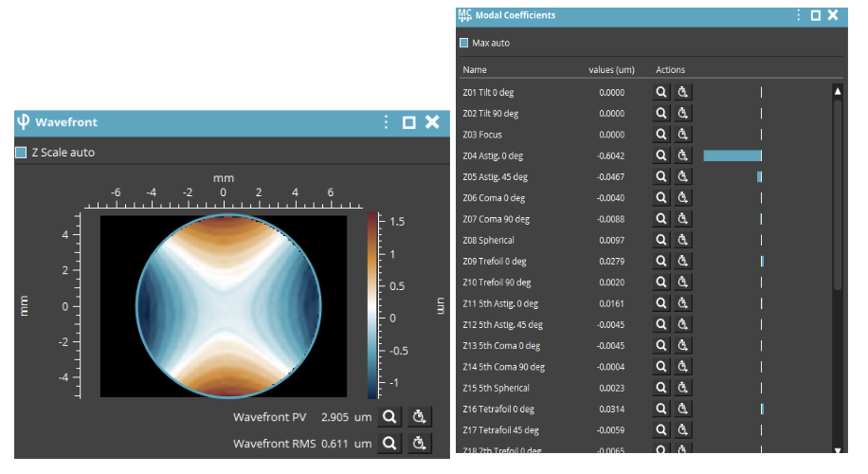Image resolution: width=868 pixels, height=474 pixels.
Task: Click magnifier icon for Wavefront RMS
Action: (389, 443)
